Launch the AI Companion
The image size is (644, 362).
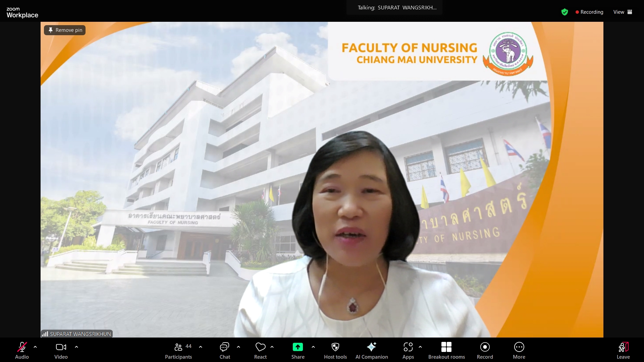(x=372, y=350)
